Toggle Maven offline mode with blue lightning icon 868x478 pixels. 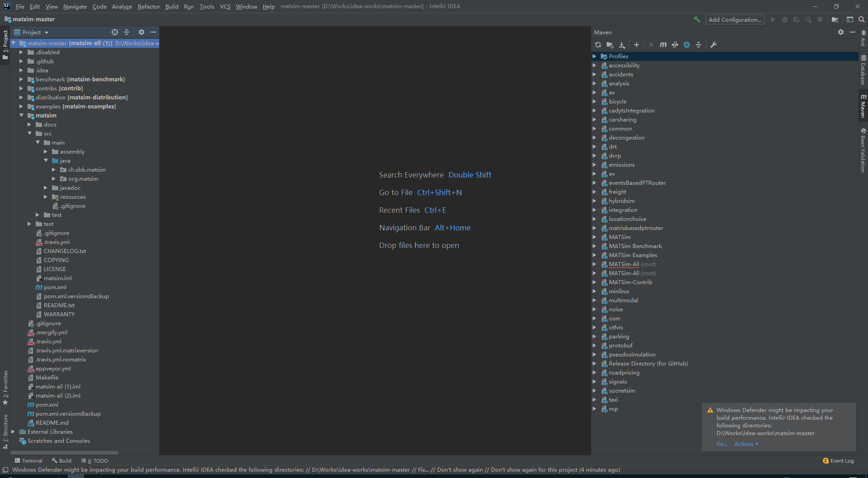pos(687,45)
